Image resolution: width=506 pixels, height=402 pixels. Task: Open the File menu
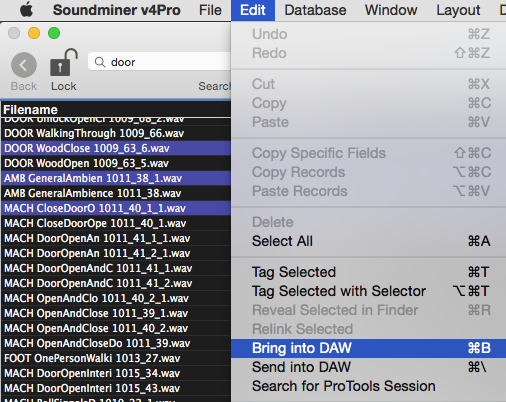coord(210,10)
